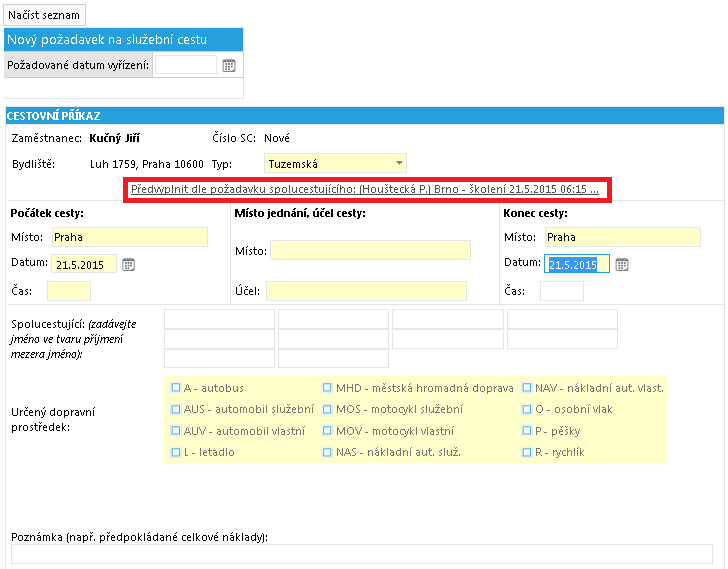This screenshot has height=569, width=728.
Task: Click first Spolucestující name field
Action: (x=219, y=319)
